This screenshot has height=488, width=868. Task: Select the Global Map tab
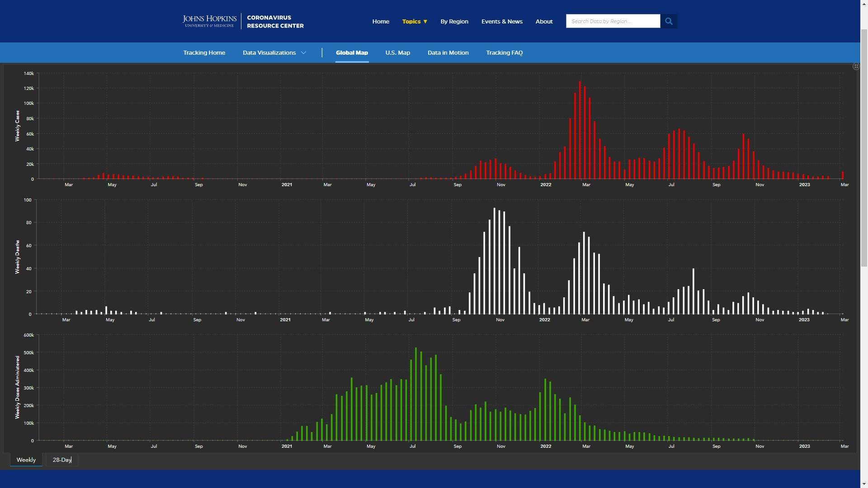click(352, 53)
